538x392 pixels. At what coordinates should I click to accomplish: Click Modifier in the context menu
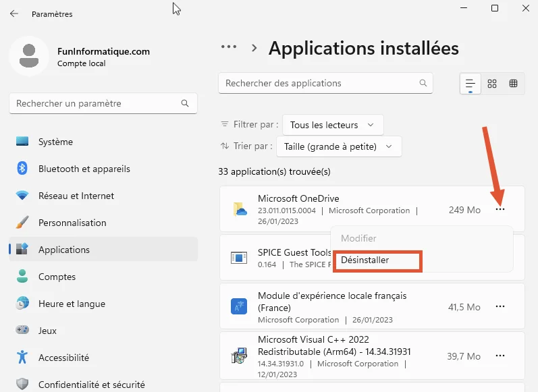(358, 238)
